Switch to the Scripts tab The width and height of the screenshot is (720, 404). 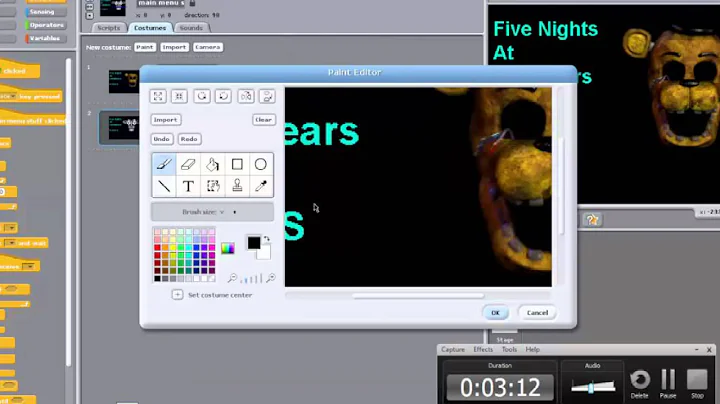108,28
